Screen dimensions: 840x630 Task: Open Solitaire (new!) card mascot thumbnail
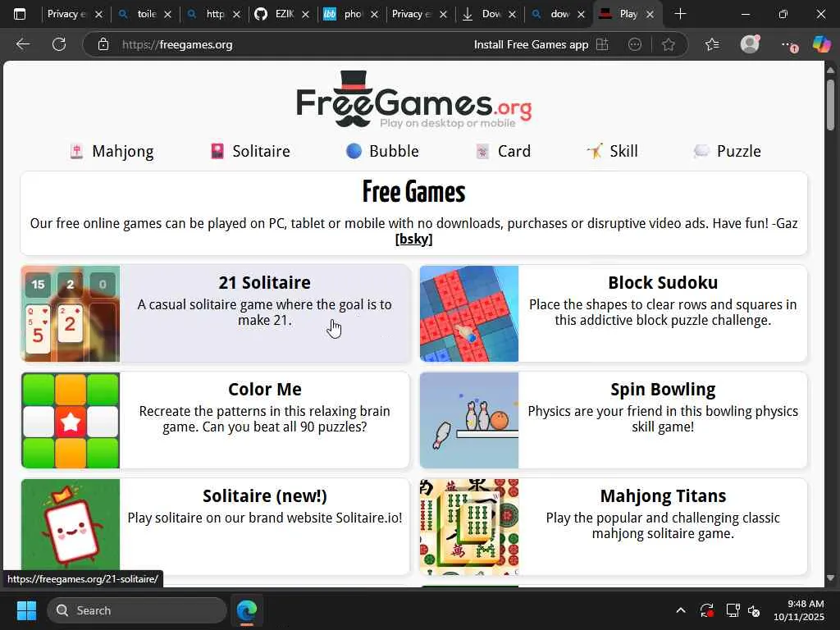point(71,527)
